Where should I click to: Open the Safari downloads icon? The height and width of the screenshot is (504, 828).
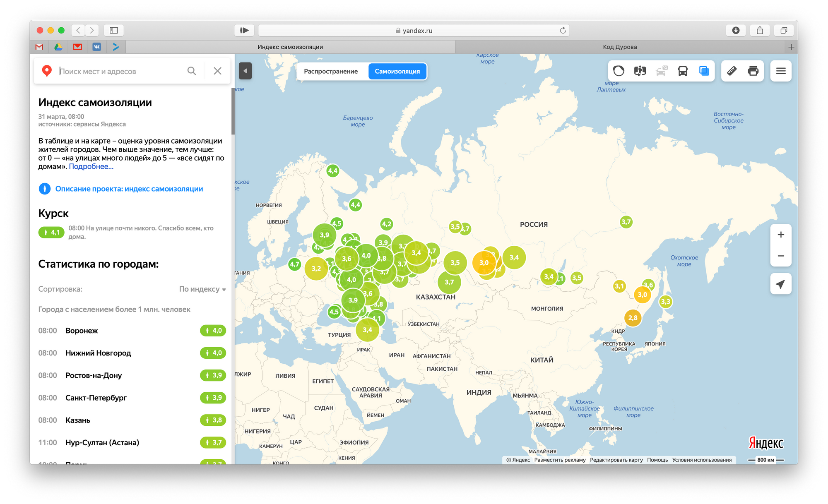(736, 30)
